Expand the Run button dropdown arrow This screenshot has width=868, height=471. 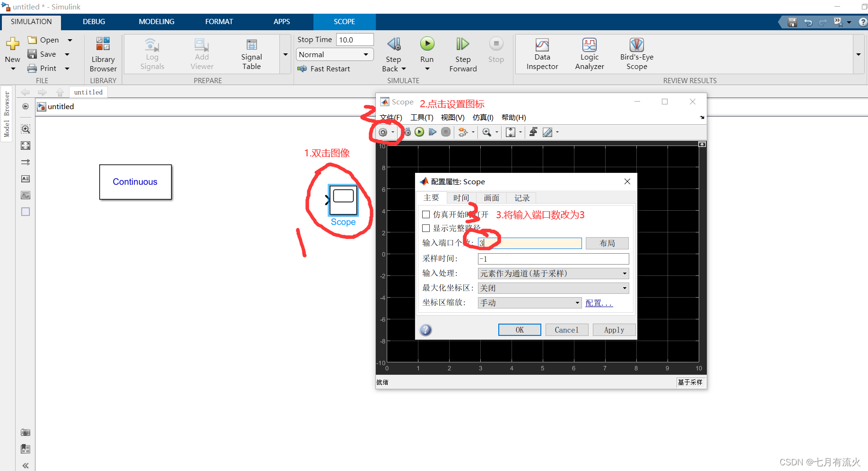point(427,69)
